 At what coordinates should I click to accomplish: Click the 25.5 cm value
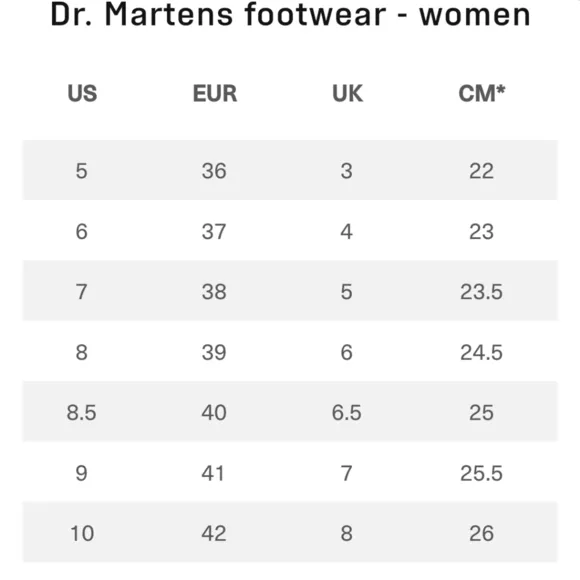481,473
